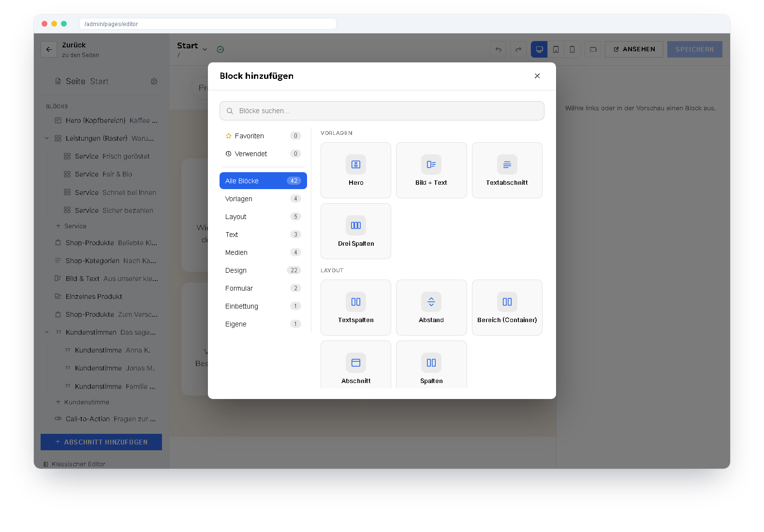This screenshot has height=532, width=764.
Task: Switch to desktop preview mode
Action: (x=539, y=49)
